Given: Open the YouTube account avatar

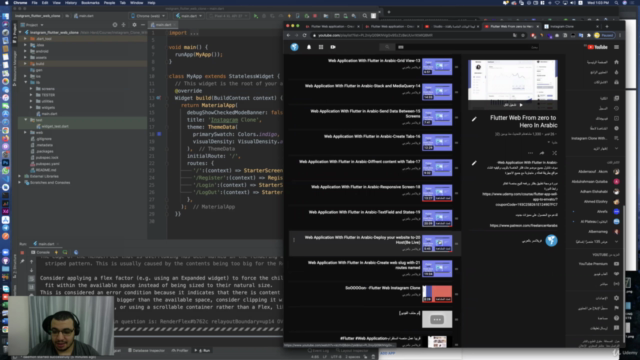Looking at the screenshot, I should [294, 47].
